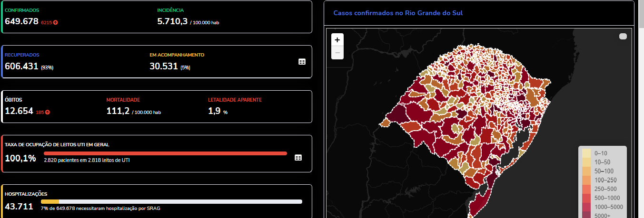Open table icon in UTI occupancy card

[x=298, y=158]
